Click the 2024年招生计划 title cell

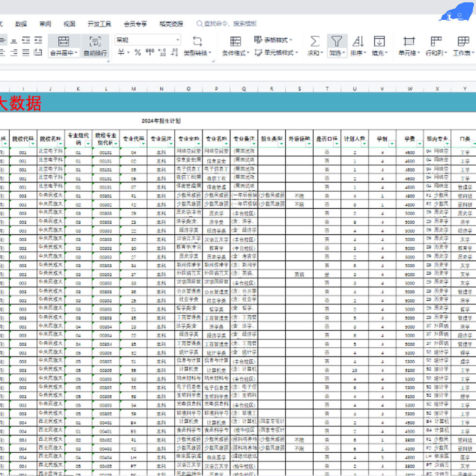pyautogui.click(x=161, y=121)
